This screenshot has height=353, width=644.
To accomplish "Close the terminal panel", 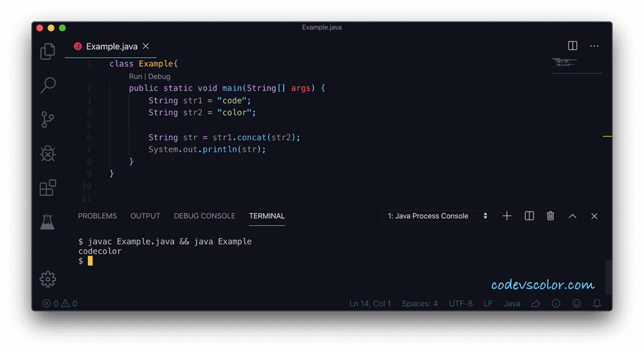I will pos(594,216).
